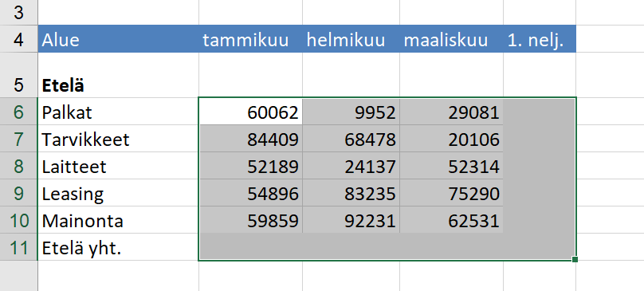This screenshot has height=291, width=644.
Task: Click the cell containing 20106
Action: coord(451,139)
